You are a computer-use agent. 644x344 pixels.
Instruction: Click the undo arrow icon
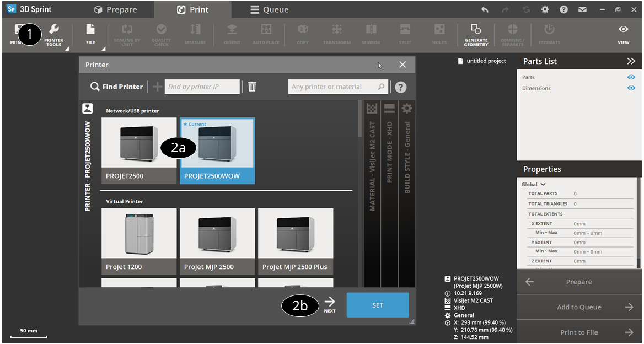[485, 9]
